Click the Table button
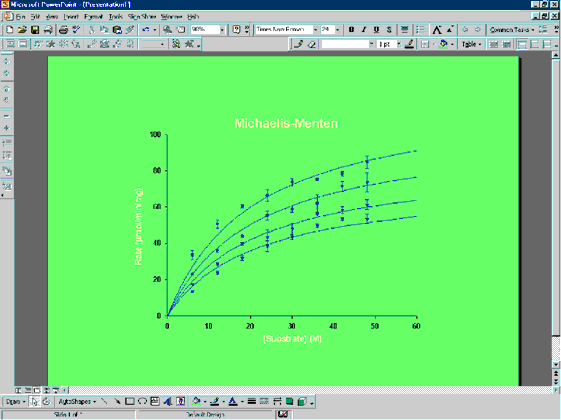This screenshot has height=420, width=561. [471, 44]
